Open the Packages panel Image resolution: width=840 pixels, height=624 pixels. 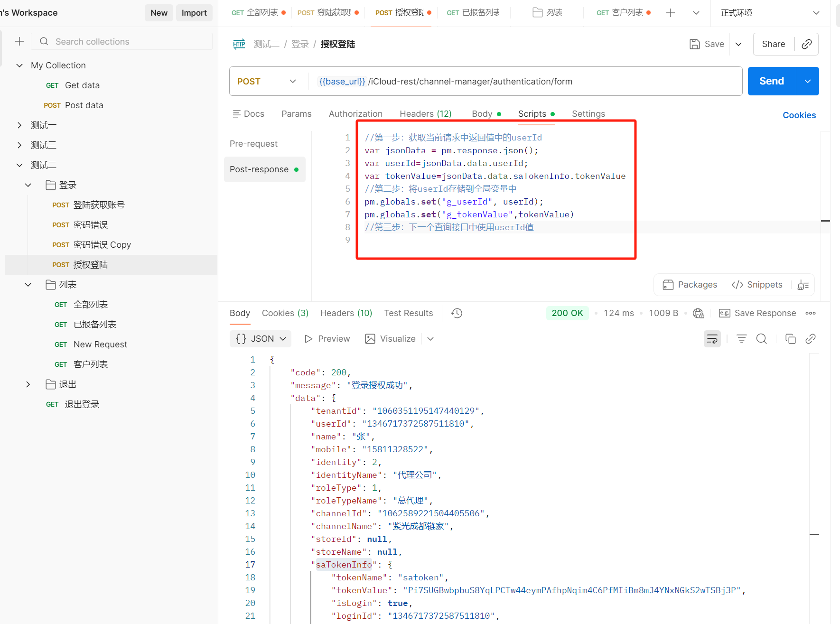[690, 285]
